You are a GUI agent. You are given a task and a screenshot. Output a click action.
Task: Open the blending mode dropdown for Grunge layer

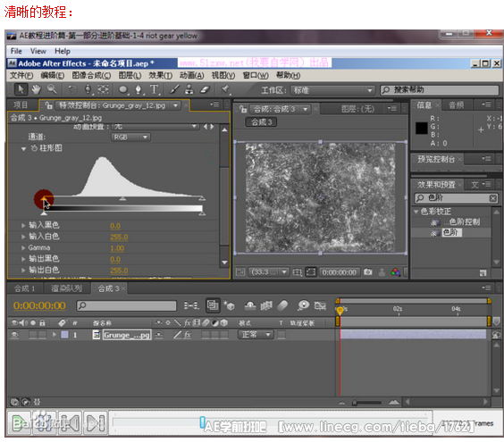tap(256, 335)
